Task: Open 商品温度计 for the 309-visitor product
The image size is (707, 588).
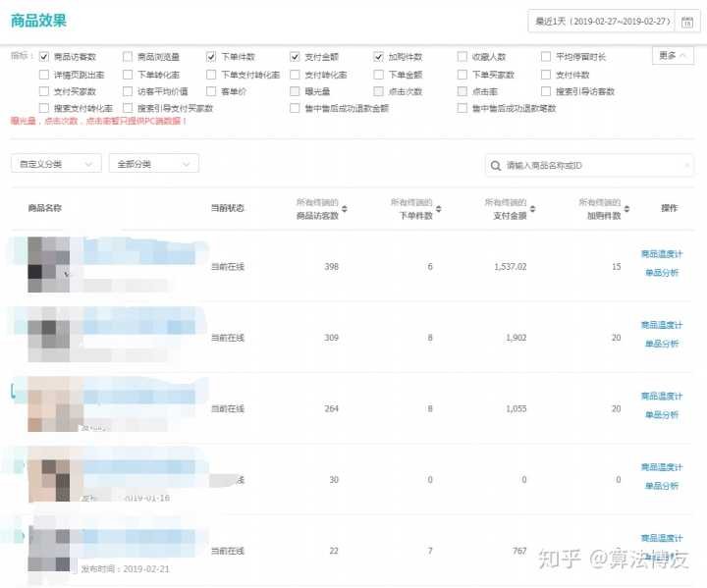Action: pos(662,325)
